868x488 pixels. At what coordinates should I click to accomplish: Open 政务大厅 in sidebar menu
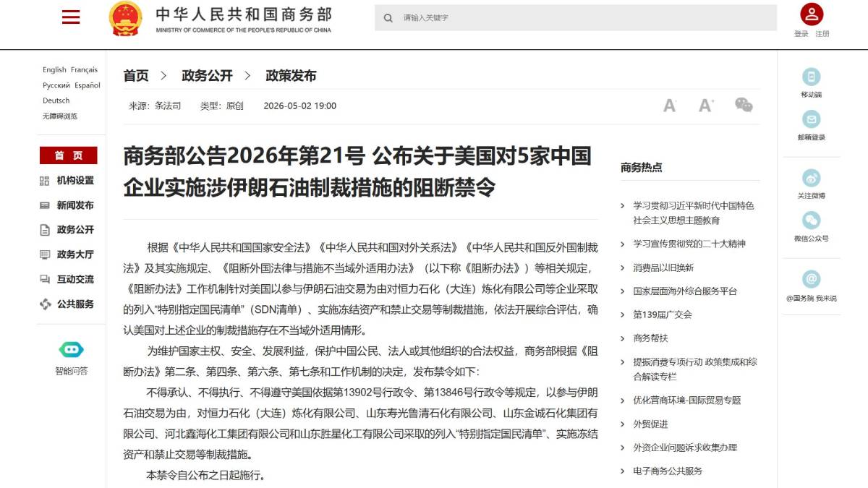click(75, 254)
